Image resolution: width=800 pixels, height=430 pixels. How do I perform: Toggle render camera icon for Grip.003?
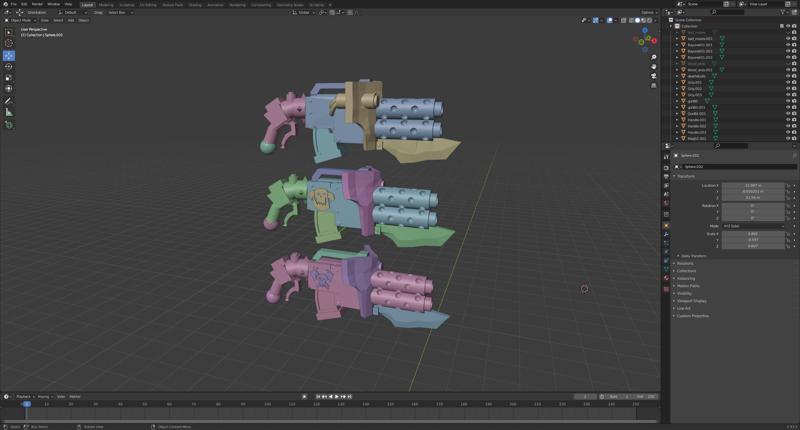tap(794, 95)
